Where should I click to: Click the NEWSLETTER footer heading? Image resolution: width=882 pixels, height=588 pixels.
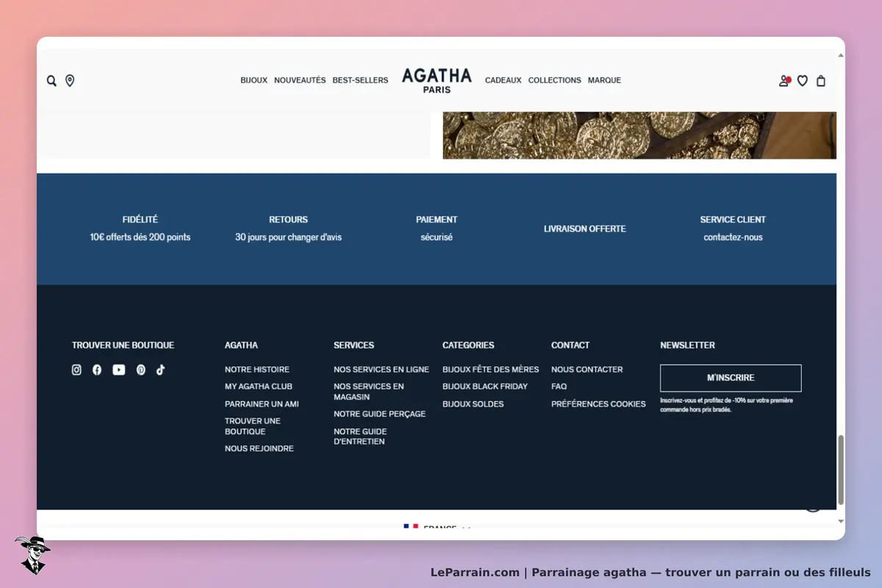pyautogui.click(x=687, y=345)
